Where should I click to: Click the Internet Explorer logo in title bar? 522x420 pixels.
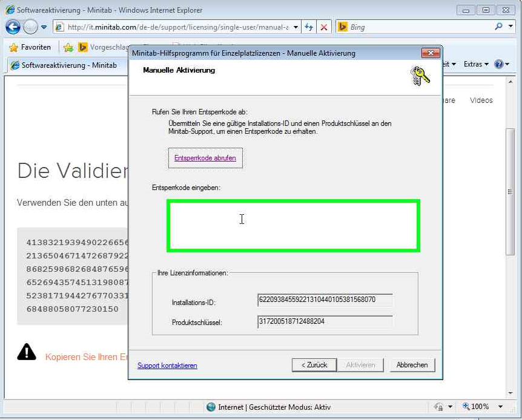[x=10, y=10]
